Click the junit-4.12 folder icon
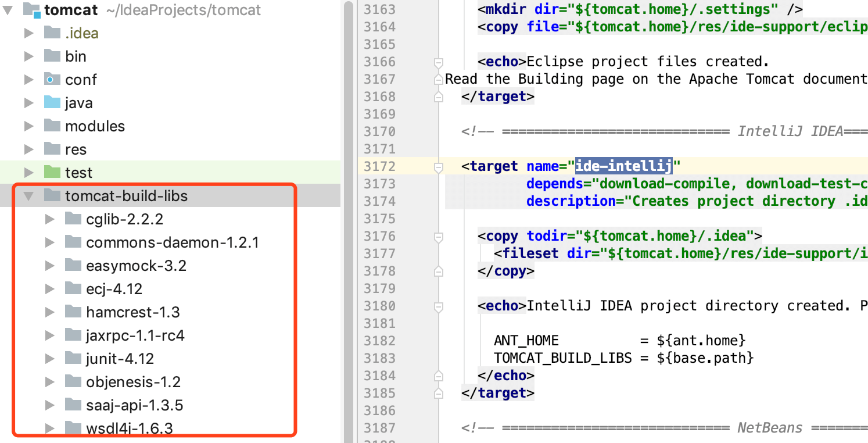The height and width of the screenshot is (443, 868). tap(73, 358)
